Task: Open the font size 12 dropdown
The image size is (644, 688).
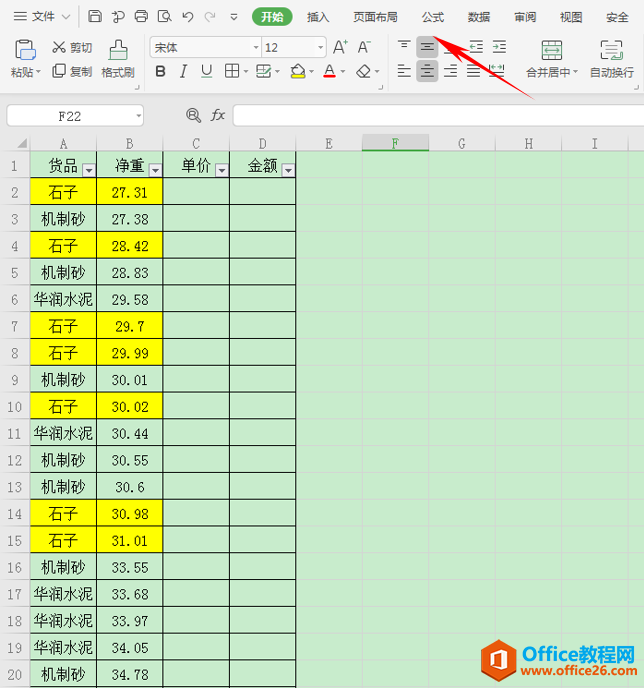Action: 321,47
